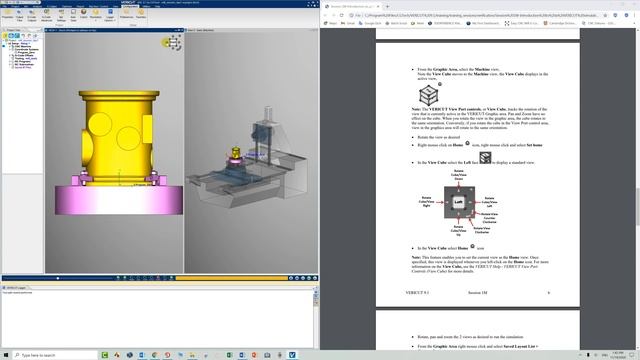
Task: Reload the page in the browser
Action: pos(342,15)
